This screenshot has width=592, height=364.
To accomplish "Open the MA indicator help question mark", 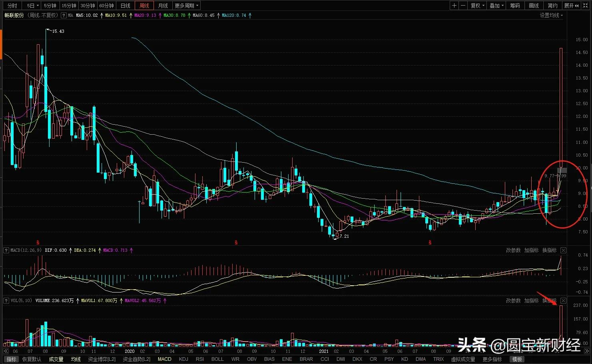I will coord(64,15).
